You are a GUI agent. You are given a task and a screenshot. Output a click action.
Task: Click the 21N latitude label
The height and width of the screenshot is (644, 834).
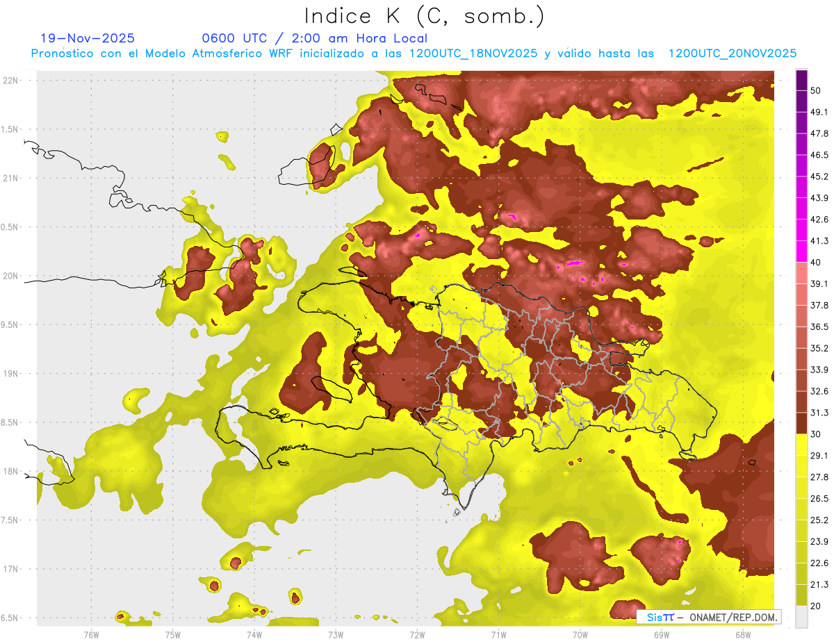click(12, 178)
